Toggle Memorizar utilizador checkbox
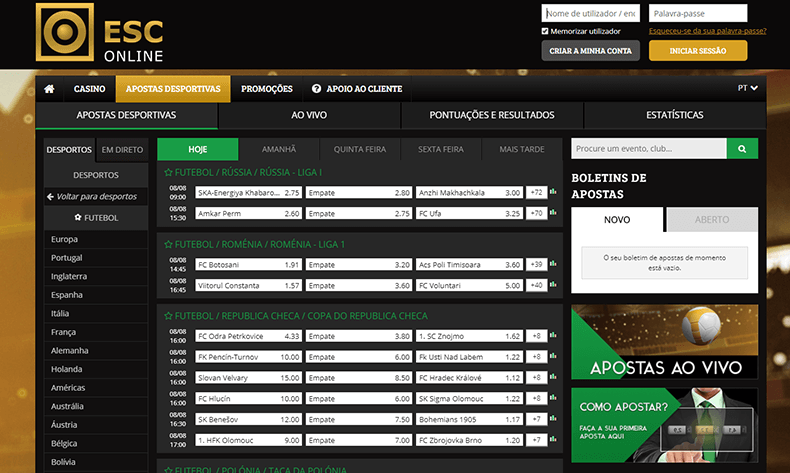 point(545,31)
